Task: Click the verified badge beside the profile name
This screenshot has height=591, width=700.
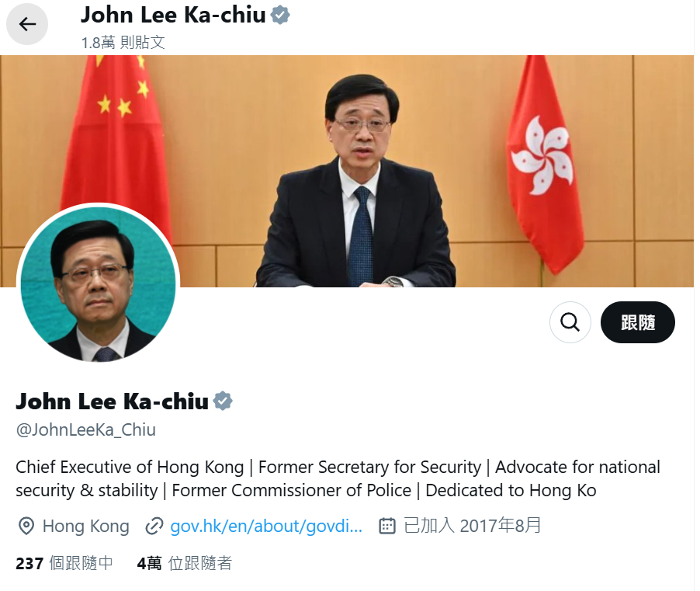Action: (222, 401)
